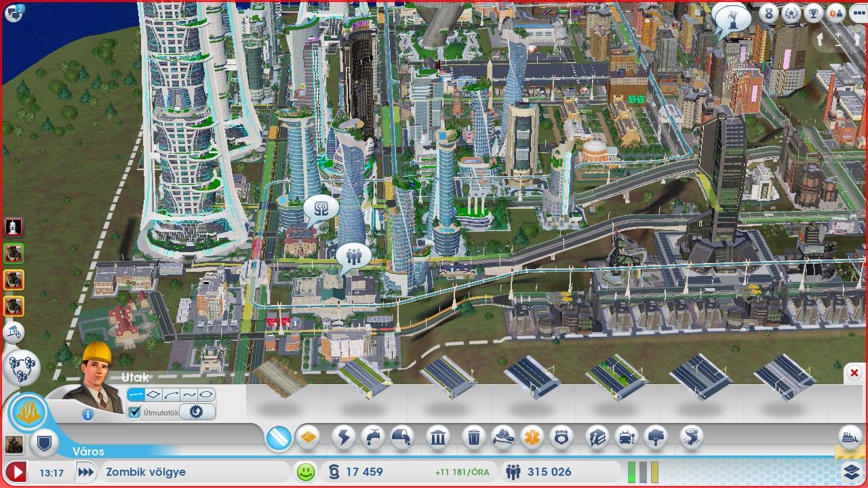Choose the sixth road type thumbnail
Viewport: 868px width, 488px height.
(700, 377)
